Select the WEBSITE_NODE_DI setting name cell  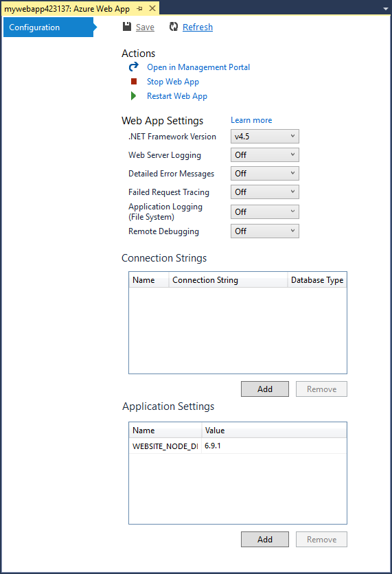coord(165,446)
